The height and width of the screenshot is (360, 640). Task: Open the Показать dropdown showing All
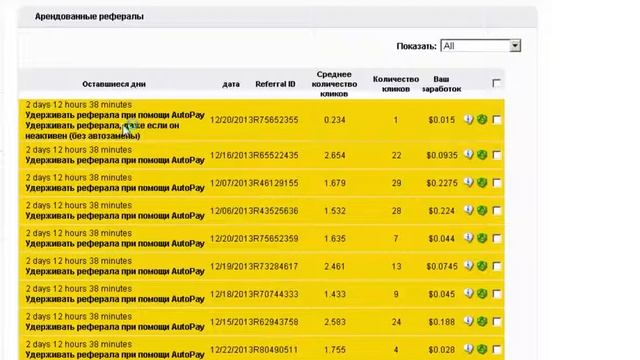(x=480, y=46)
